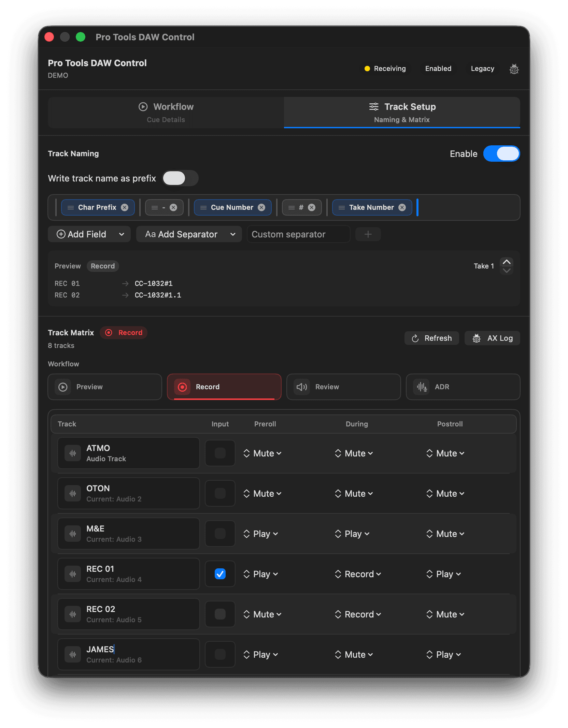Screen dimensions: 568x728
Task: Click the JAMES track waveform icon
Action: [x=73, y=654]
